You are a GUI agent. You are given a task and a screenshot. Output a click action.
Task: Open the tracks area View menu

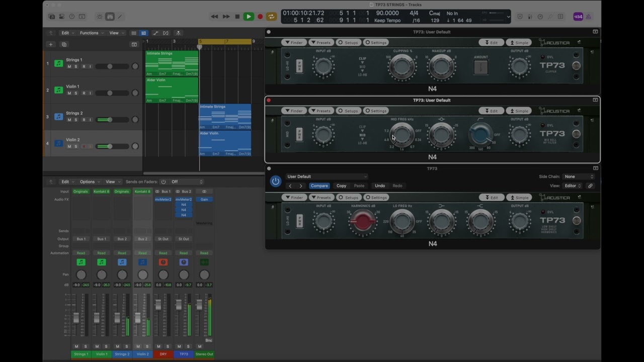click(116, 33)
